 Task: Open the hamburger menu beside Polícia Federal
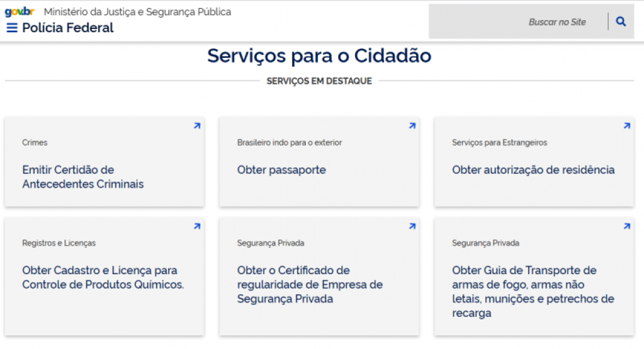click(12, 28)
